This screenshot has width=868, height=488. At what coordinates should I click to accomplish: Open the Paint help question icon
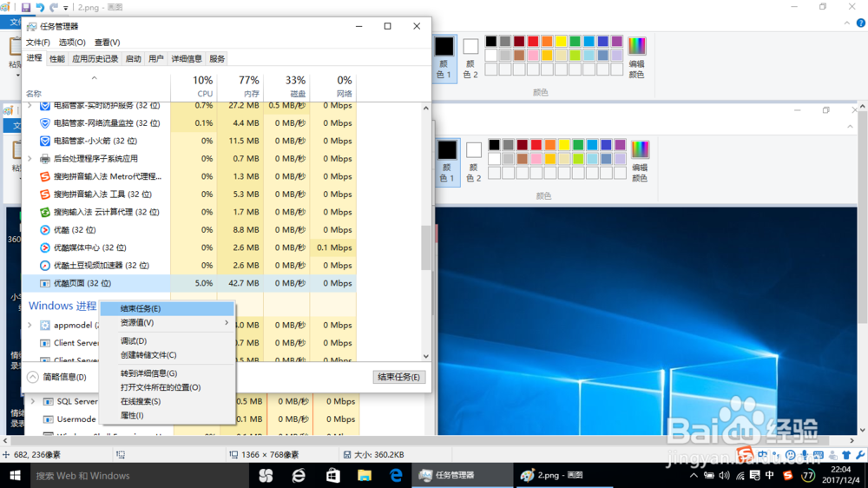[861, 23]
